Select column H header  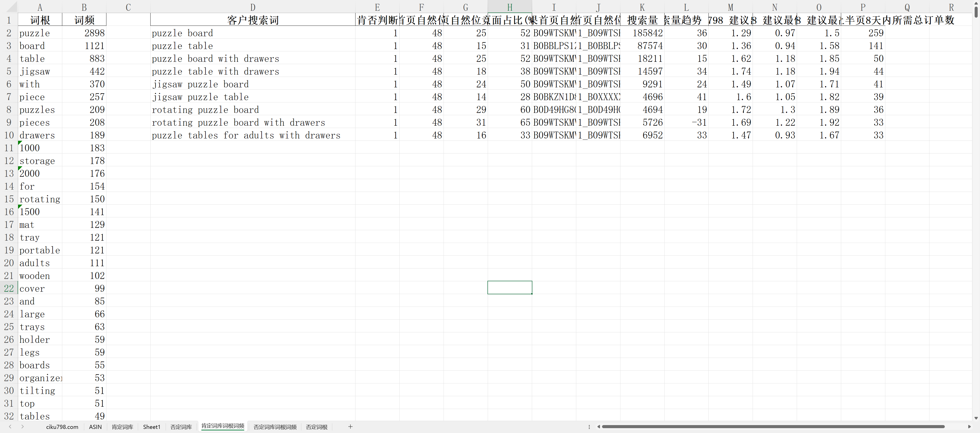point(509,7)
